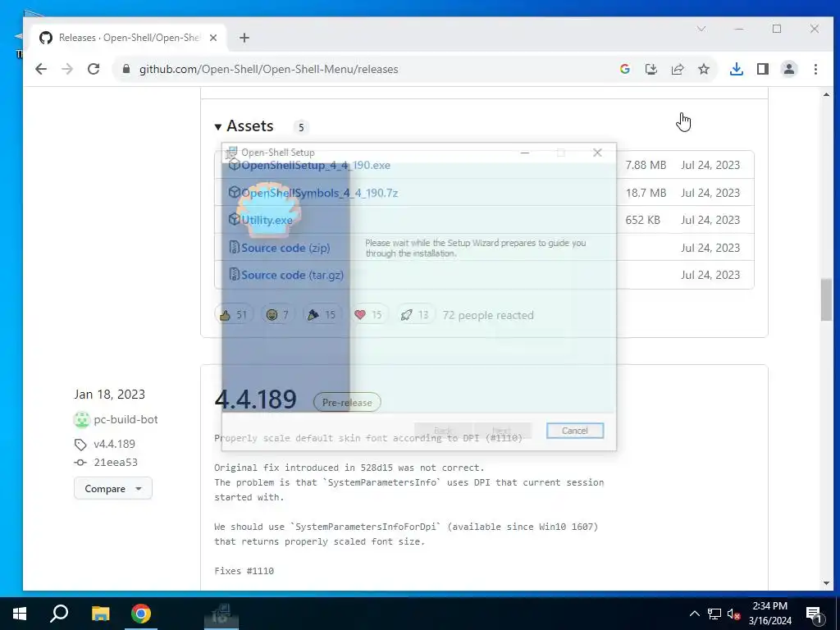840x630 pixels.
Task: Download Source code (tar.gz)
Action: point(293,275)
